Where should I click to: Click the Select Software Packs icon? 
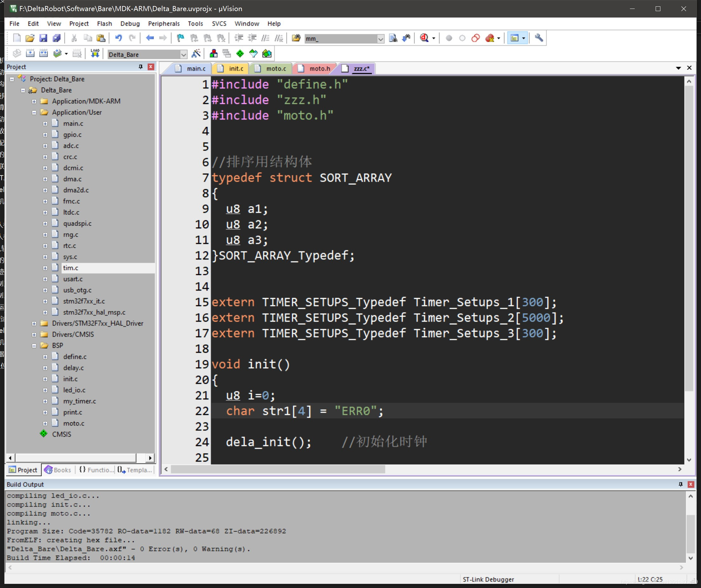pyautogui.click(x=254, y=53)
